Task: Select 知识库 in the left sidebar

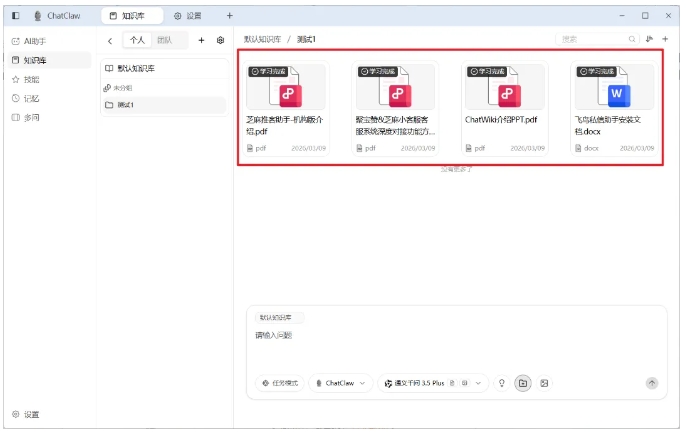Action: 49,60
